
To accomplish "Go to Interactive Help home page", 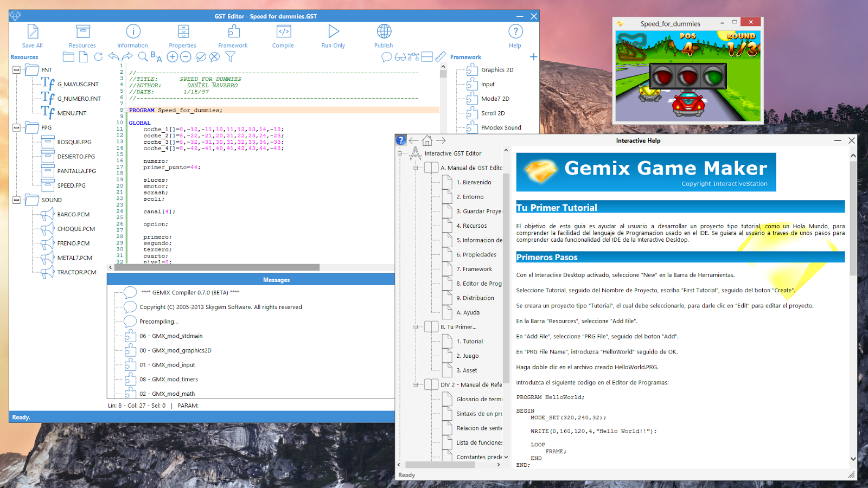I will (x=427, y=140).
